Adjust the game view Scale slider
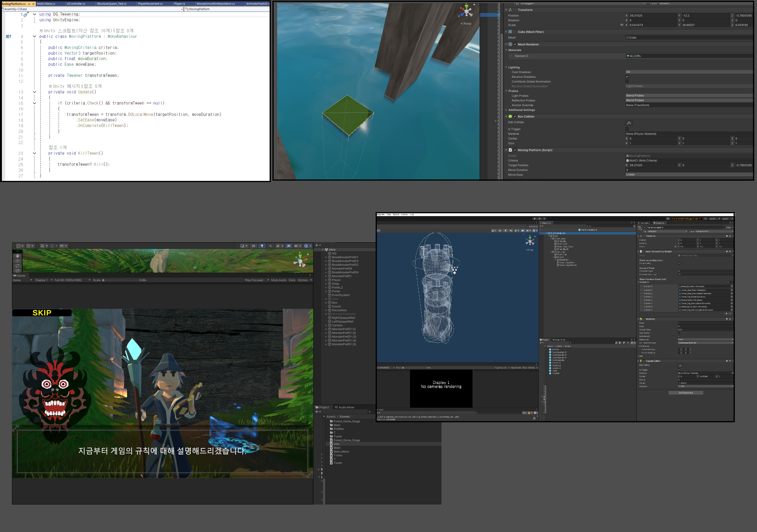 tap(103, 280)
